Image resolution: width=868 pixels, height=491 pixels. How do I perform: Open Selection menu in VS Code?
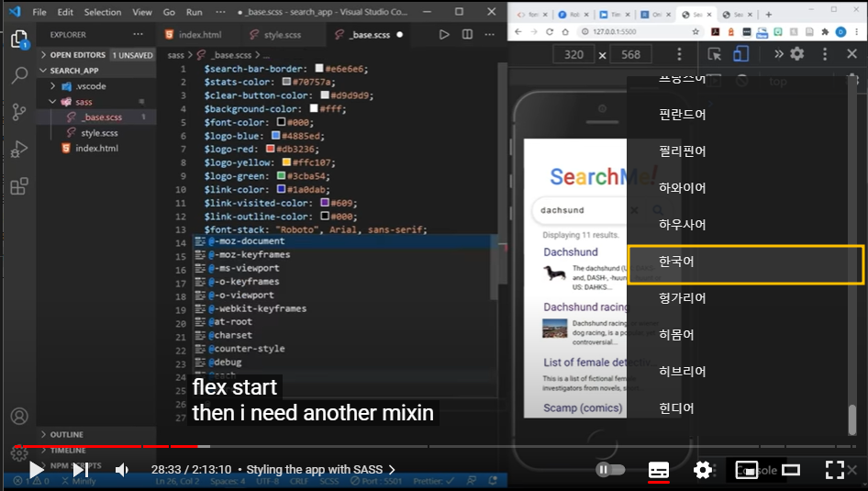(x=103, y=12)
